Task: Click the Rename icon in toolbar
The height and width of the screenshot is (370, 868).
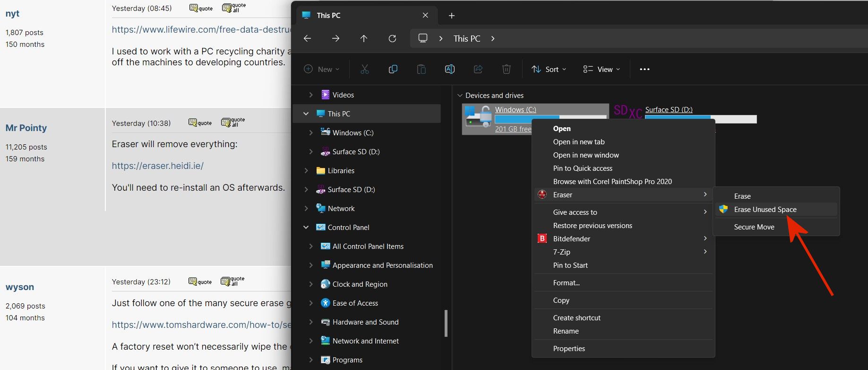Action: click(x=449, y=69)
